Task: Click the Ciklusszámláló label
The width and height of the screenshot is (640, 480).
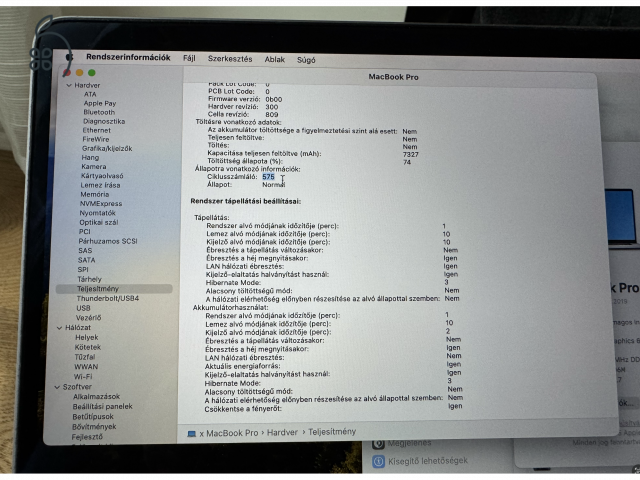Action: [232, 177]
